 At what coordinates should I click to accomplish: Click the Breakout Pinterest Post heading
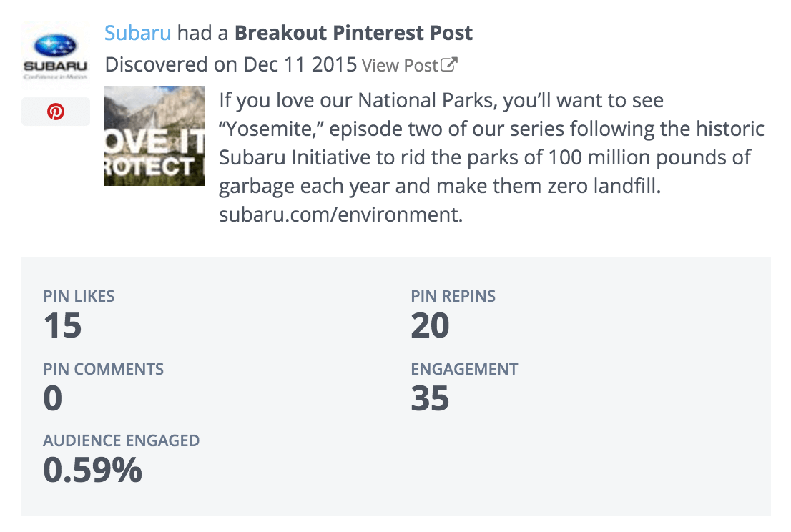(x=353, y=34)
